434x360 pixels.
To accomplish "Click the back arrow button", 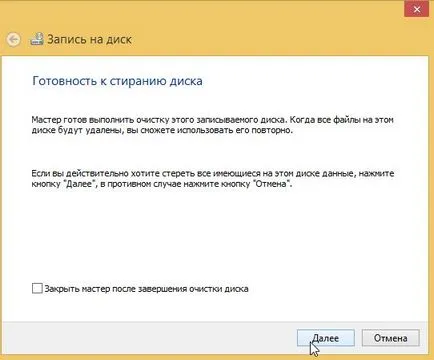I will 14,40.
